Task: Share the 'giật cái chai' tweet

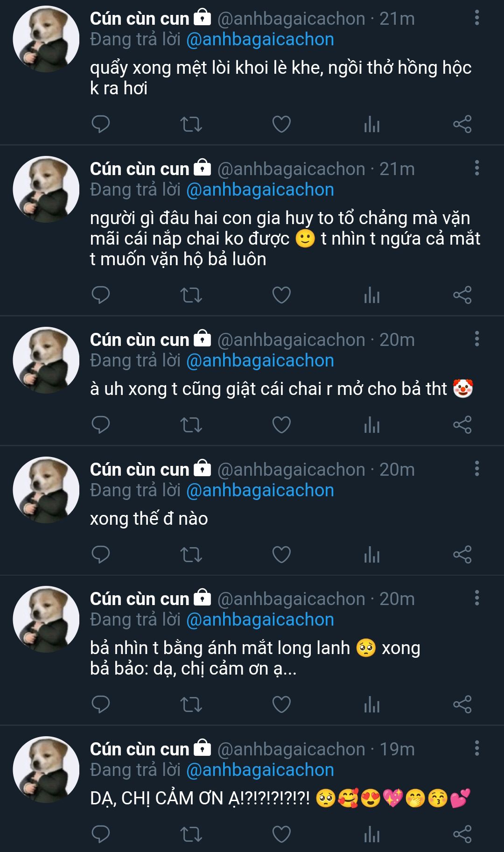Action: [x=462, y=425]
